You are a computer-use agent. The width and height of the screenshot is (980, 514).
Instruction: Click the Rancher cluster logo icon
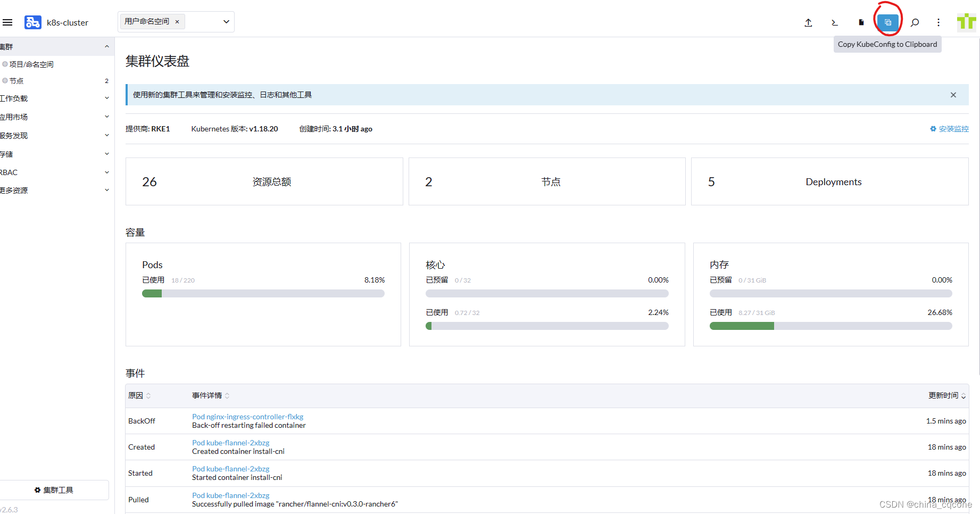[x=33, y=22]
